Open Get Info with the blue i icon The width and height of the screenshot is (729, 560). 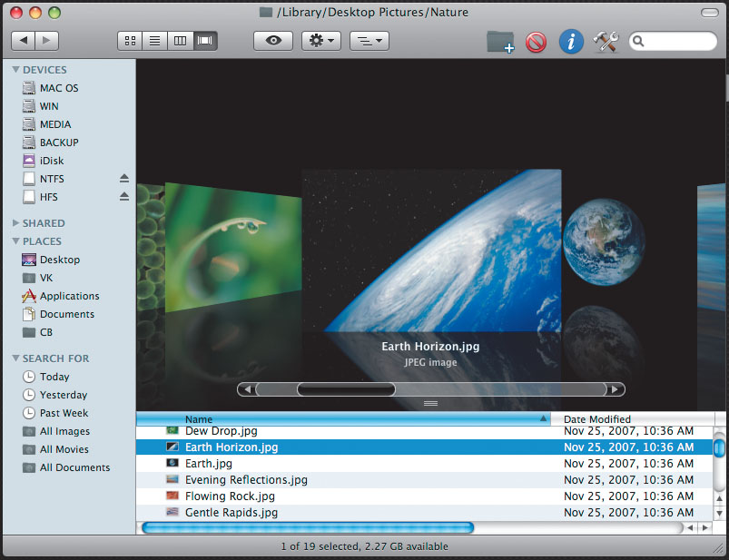click(x=571, y=42)
